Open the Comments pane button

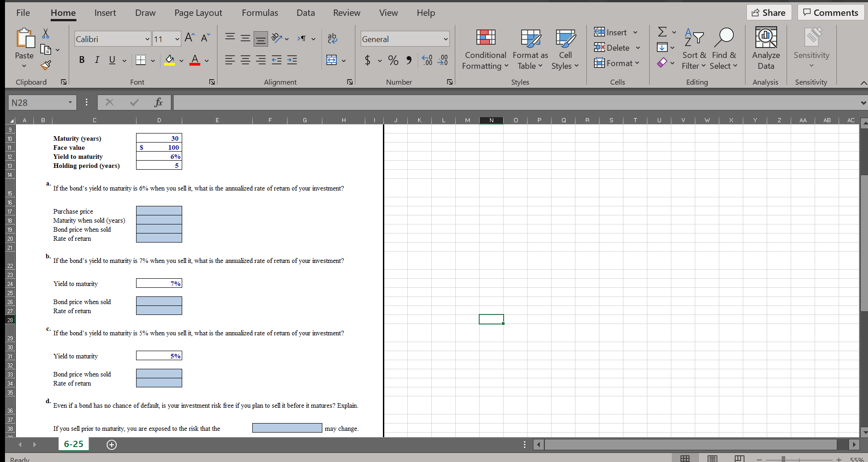pos(831,13)
